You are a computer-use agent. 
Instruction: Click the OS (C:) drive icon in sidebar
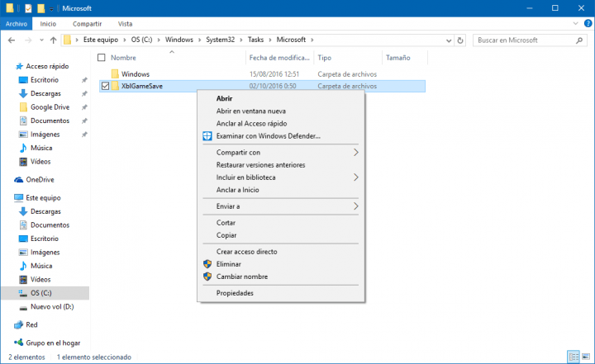point(23,293)
